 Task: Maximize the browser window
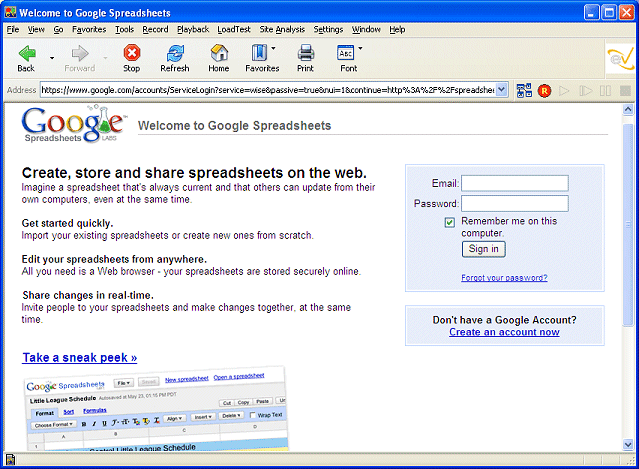[x=609, y=13]
